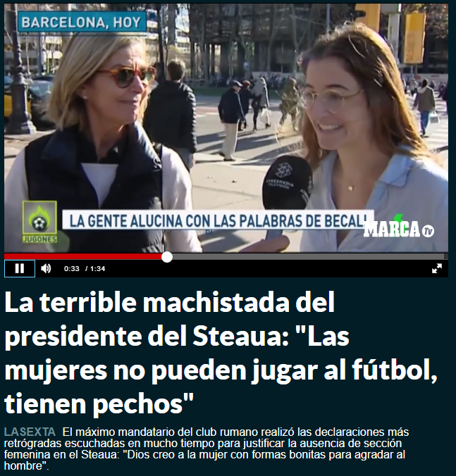
Task: Click the Atresmedia logo on the microphone
Action: pos(284,171)
